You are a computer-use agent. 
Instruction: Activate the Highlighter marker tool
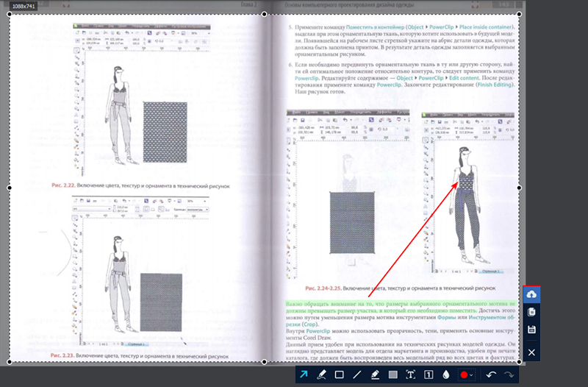(x=375, y=374)
